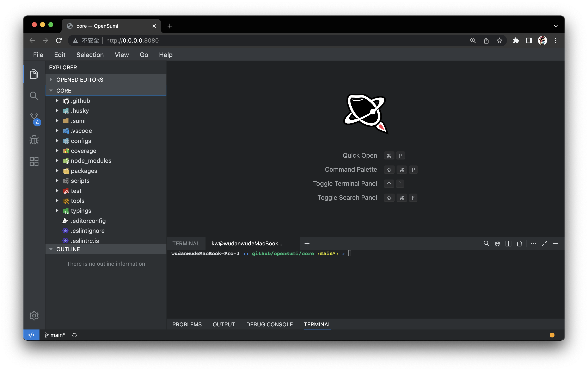Add a new terminal with plus button
Image resolution: width=588 pixels, height=371 pixels.
[x=307, y=243]
